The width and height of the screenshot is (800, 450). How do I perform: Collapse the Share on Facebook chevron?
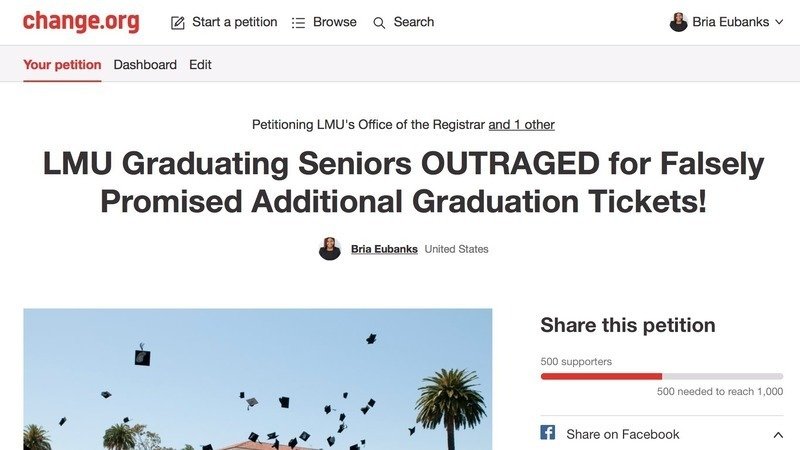pyautogui.click(x=778, y=434)
